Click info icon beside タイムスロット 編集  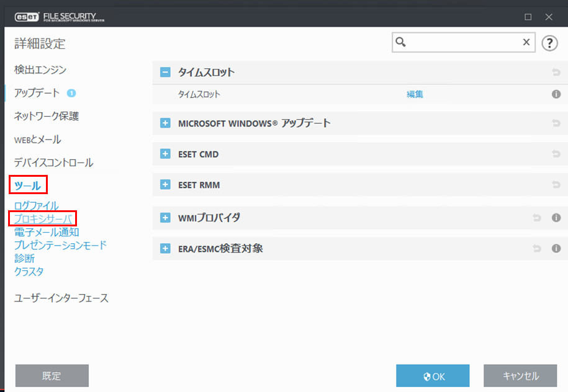coord(556,94)
